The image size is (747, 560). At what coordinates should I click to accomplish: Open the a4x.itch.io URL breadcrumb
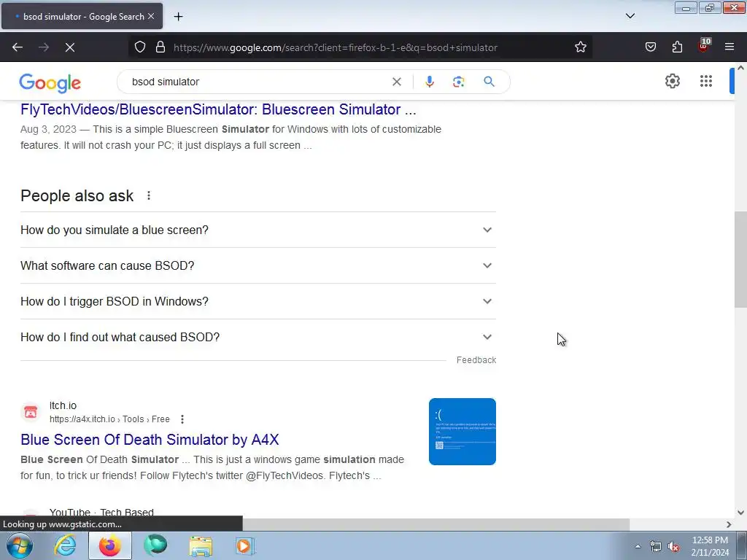tap(109, 419)
